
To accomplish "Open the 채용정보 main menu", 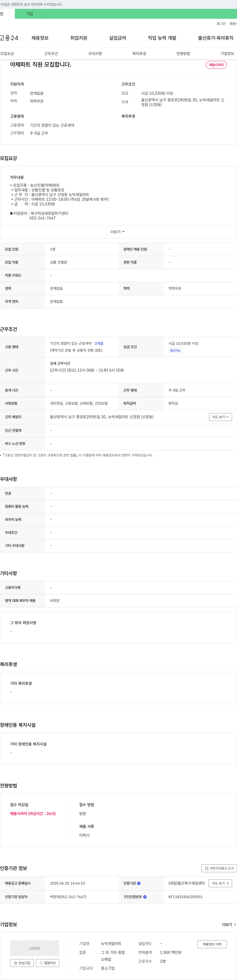I will click(40, 38).
